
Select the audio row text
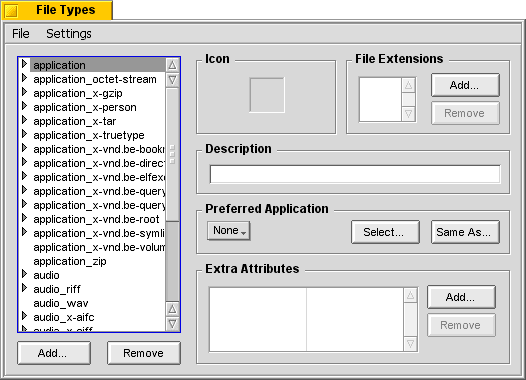pyautogui.click(x=46, y=275)
